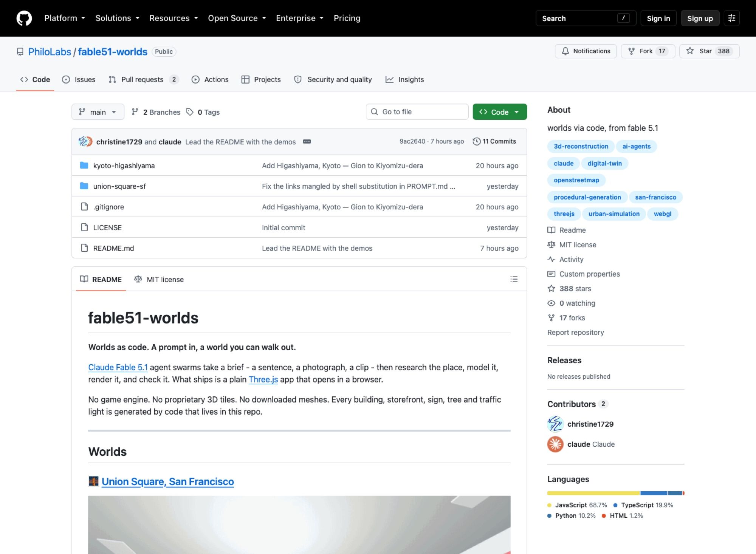The height and width of the screenshot is (554, 756).
Task: Switch to the Issues tab
Action: (x=79, y=79)
